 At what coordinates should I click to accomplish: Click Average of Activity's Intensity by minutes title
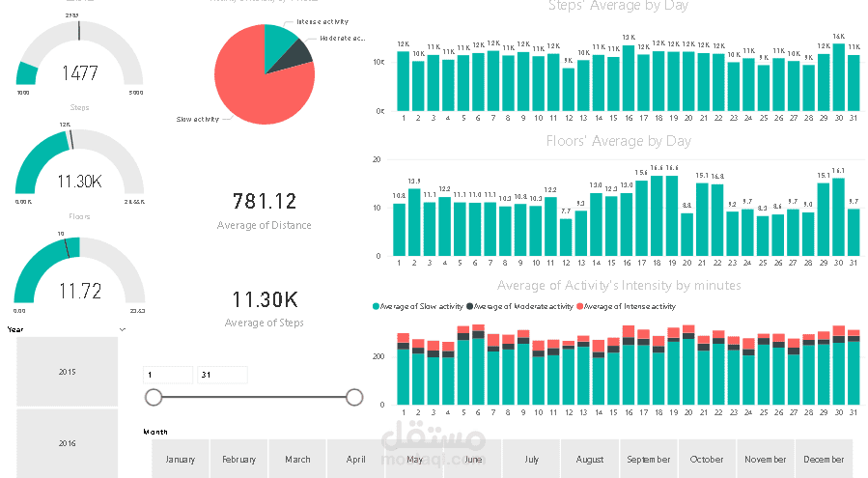(619, 285)
